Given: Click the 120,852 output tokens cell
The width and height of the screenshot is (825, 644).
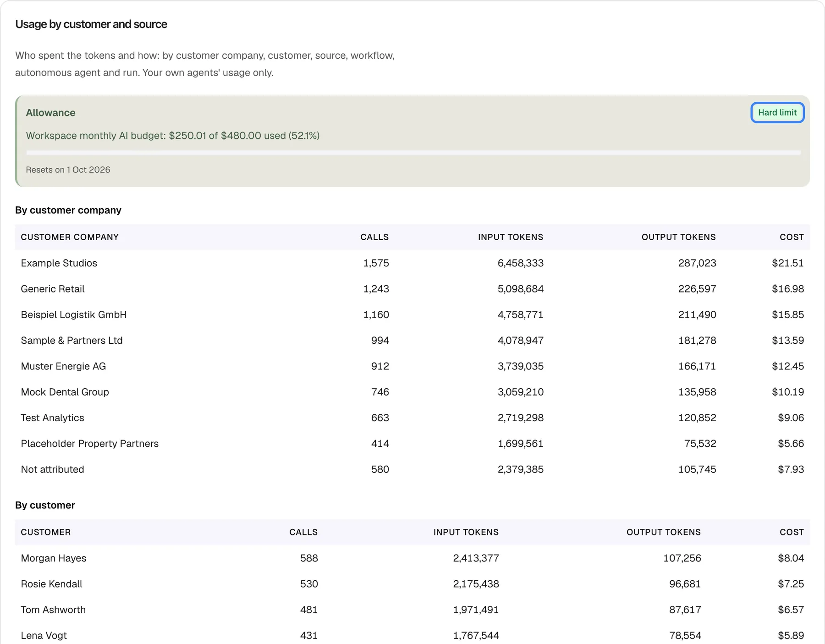Looking at the screenshot, I should click(x=697, y=418).
